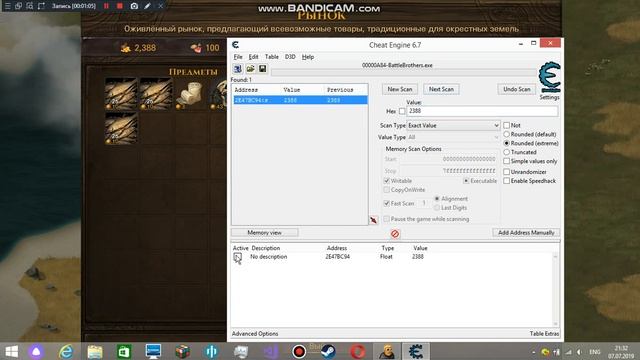
Task: Open Cheat Engine Settings logo
Action: (549, 78)
